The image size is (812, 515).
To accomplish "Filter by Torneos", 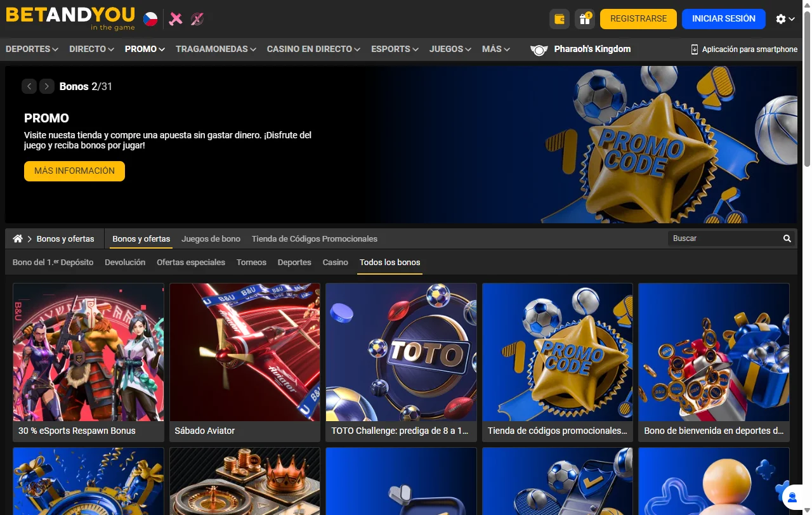I will pyautogui.click(x=251, y=262).
